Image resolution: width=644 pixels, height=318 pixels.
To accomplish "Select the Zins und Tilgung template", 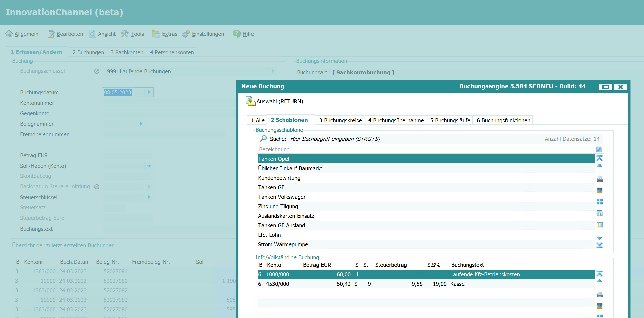I will pyautogui.click(x=278, y=206).
